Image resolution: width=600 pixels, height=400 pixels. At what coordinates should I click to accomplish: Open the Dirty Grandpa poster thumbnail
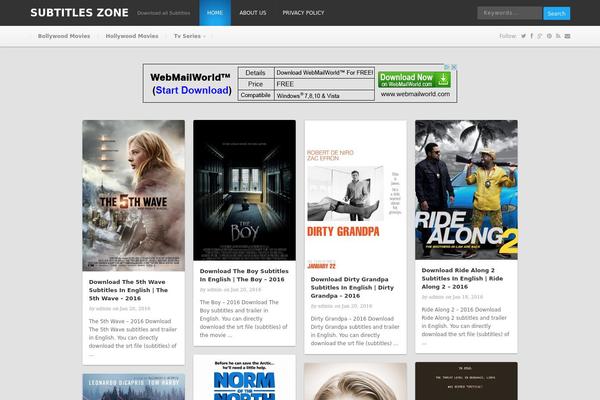(x=355, y=195)
